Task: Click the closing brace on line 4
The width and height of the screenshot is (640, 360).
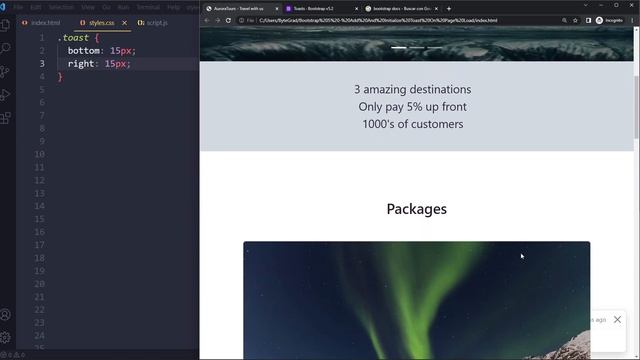Action: [60, 77]
